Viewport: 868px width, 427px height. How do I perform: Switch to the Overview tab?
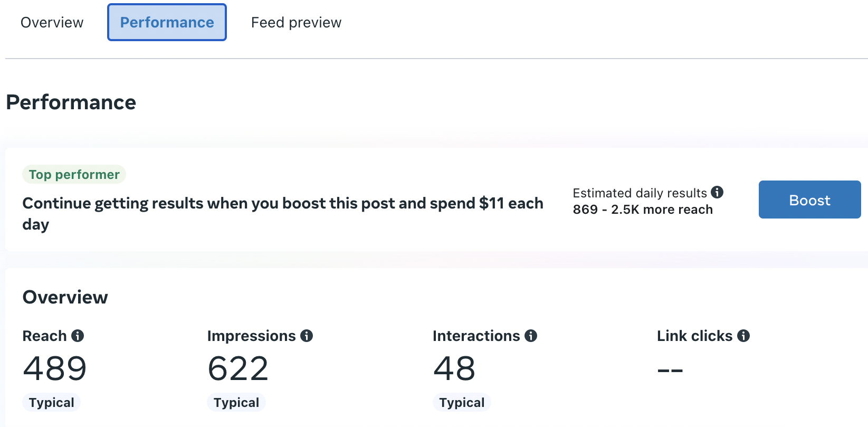point(52,23)
